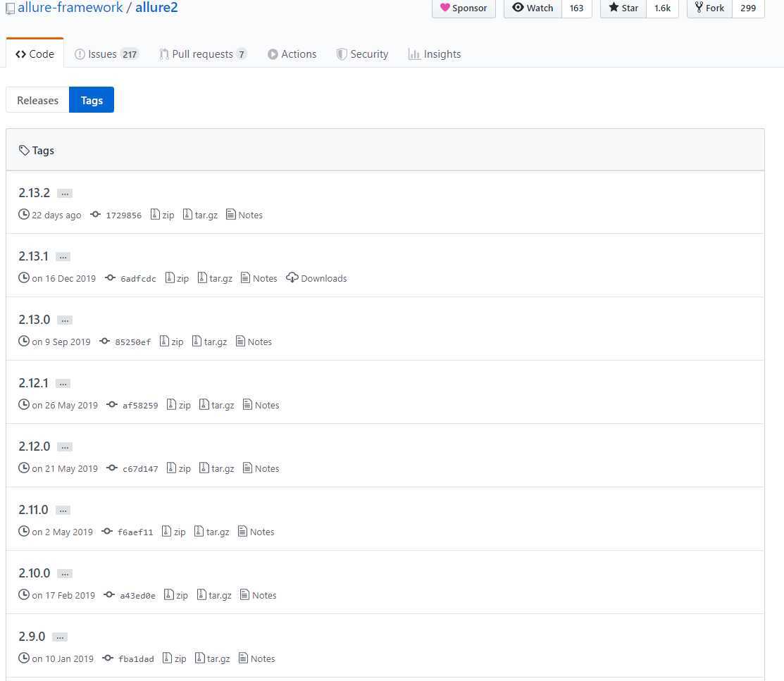Screen dimensions: 784x681
Task: Open Downloads for tag 2.13.1
Action: (x=316, y=278)
